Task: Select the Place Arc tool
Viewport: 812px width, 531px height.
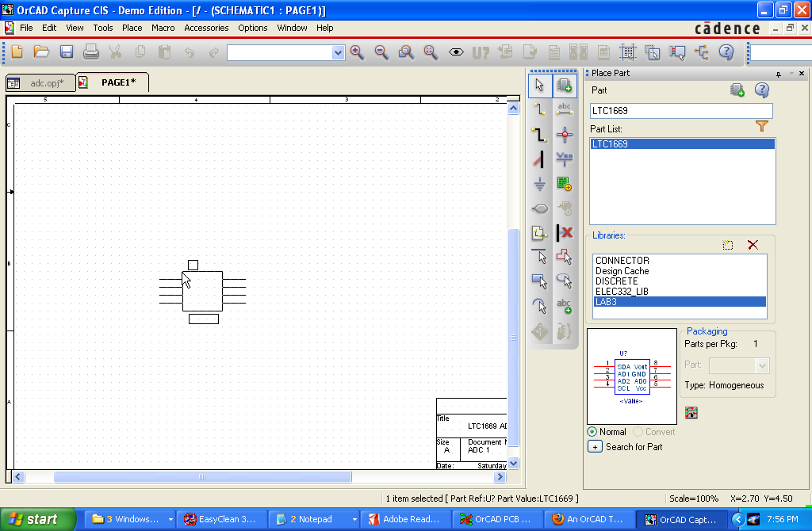Action: (x=539, y=307)
